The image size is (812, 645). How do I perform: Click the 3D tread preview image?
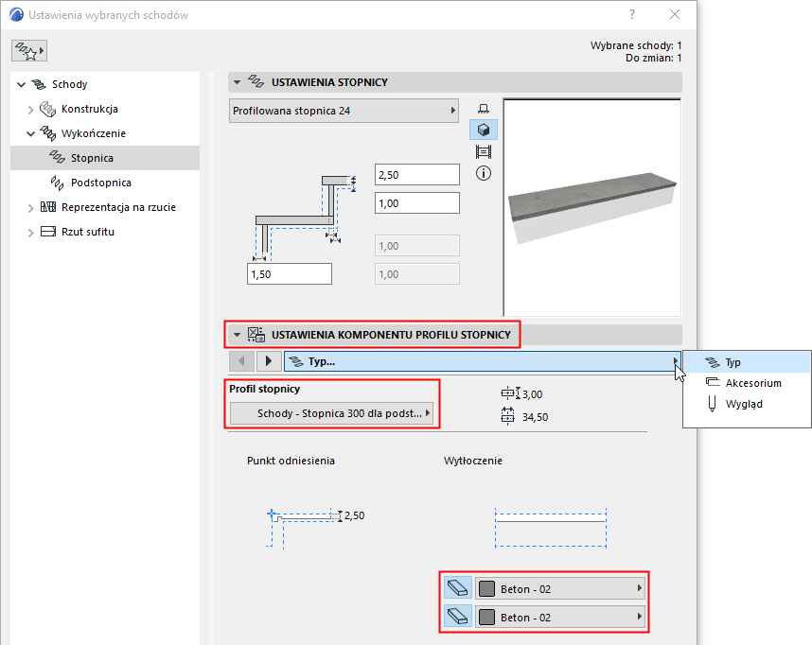point(591,207)
